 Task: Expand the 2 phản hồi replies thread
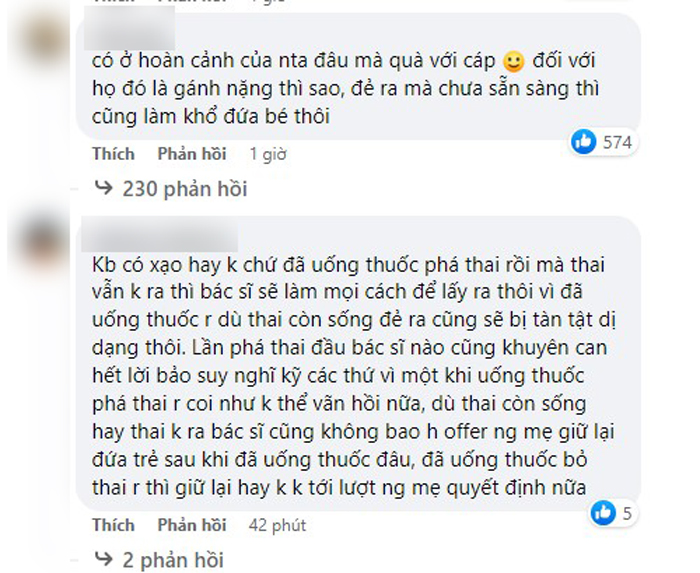pyautogui.click(x=173, y=560)
